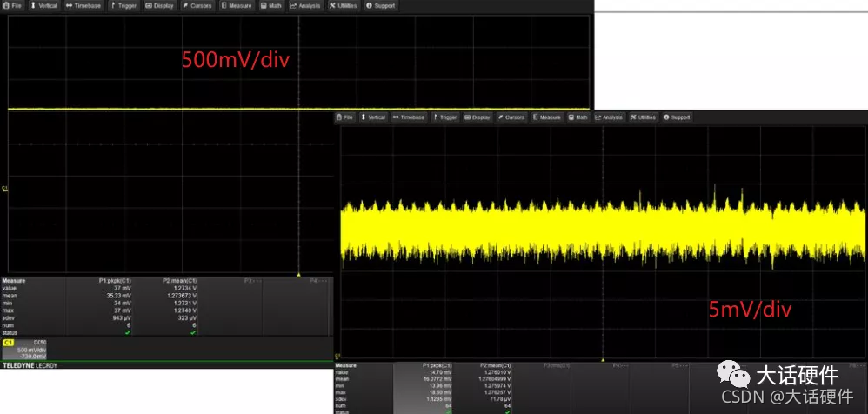
Task: Open Timebase menu in the 5mV/div scope window
Action: click(409, 117)
